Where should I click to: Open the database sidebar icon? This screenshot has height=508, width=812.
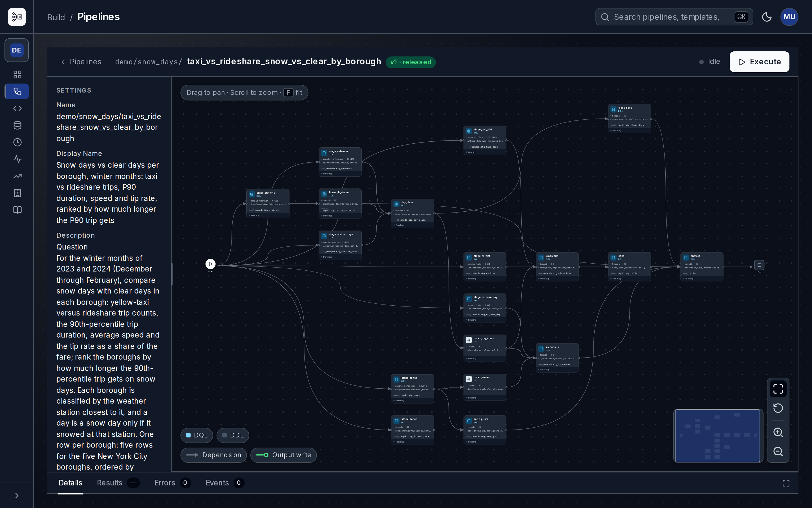click(x=17, y=125)
